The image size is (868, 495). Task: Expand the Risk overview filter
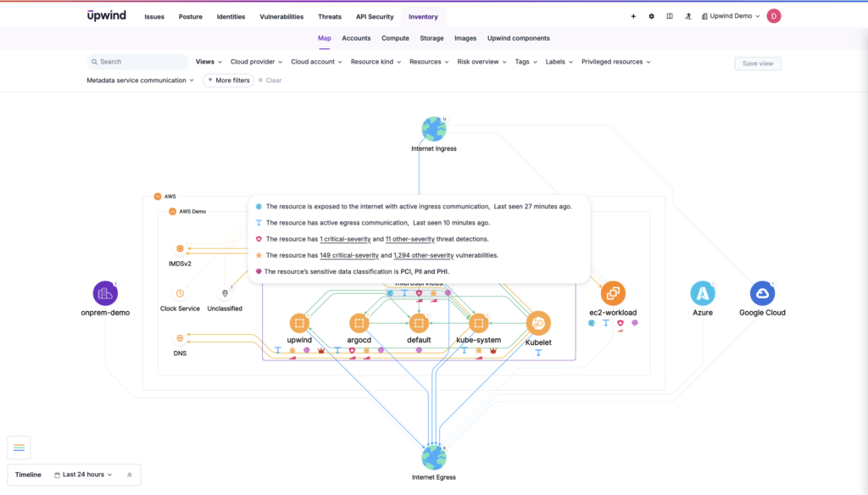(481, 61)
